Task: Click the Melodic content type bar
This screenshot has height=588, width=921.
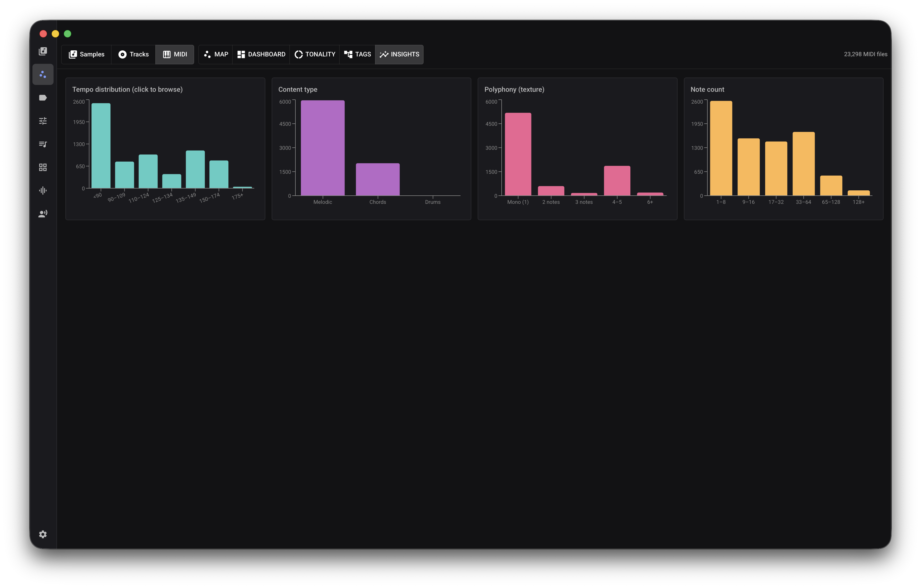Action: tap(323, 148)
